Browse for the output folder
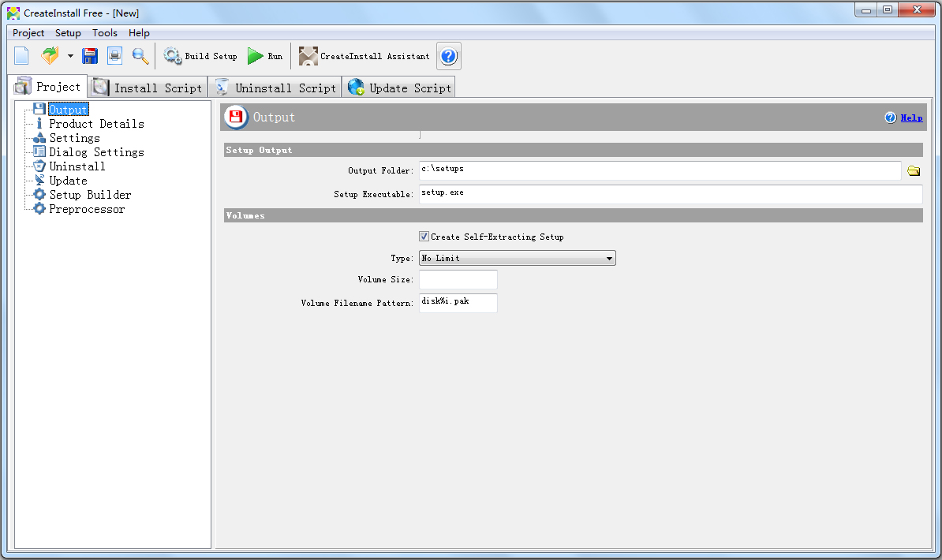The height and width of the screenshot is (560, 942). click(914, 170)
